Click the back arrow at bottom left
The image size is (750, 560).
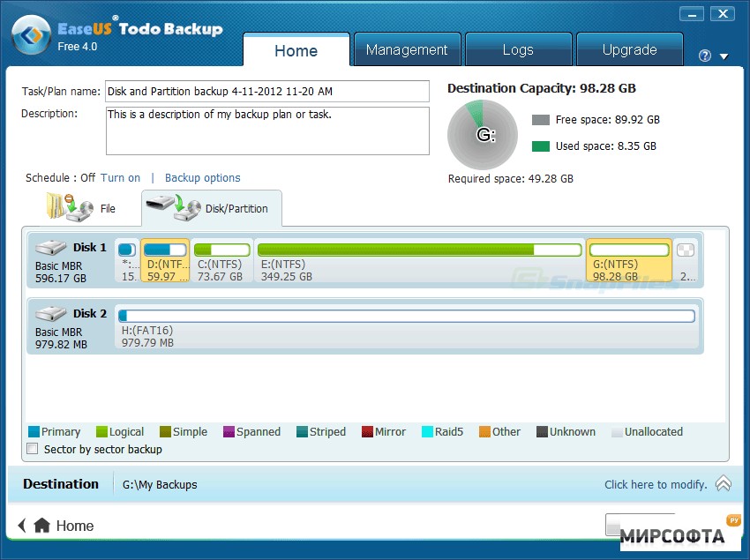point(21,525)
